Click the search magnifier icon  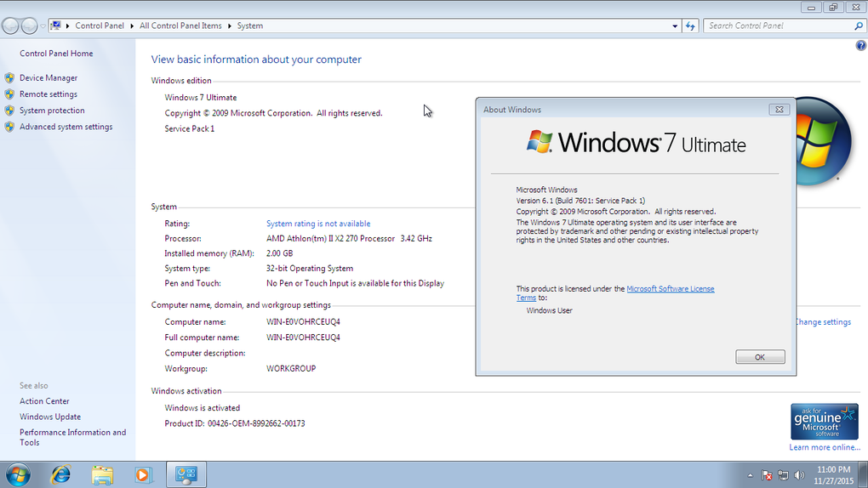click(x=859, y=26)
